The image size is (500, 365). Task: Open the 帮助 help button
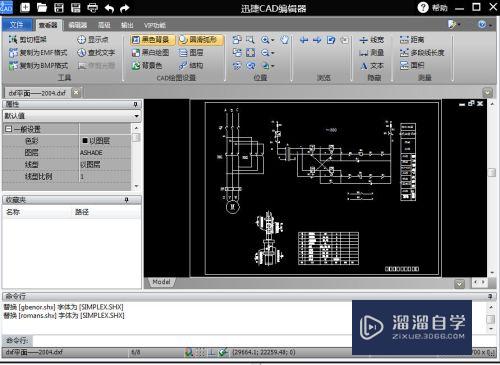point(432,7)
